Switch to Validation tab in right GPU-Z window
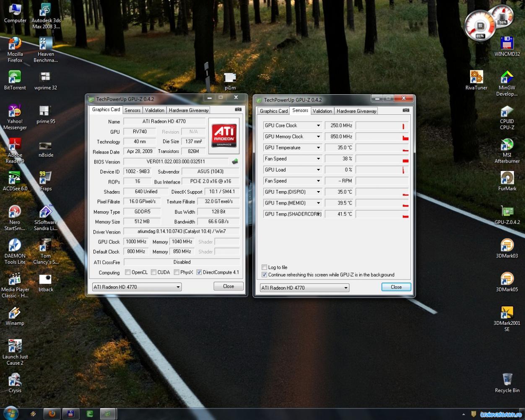 [x=322, y=111]
